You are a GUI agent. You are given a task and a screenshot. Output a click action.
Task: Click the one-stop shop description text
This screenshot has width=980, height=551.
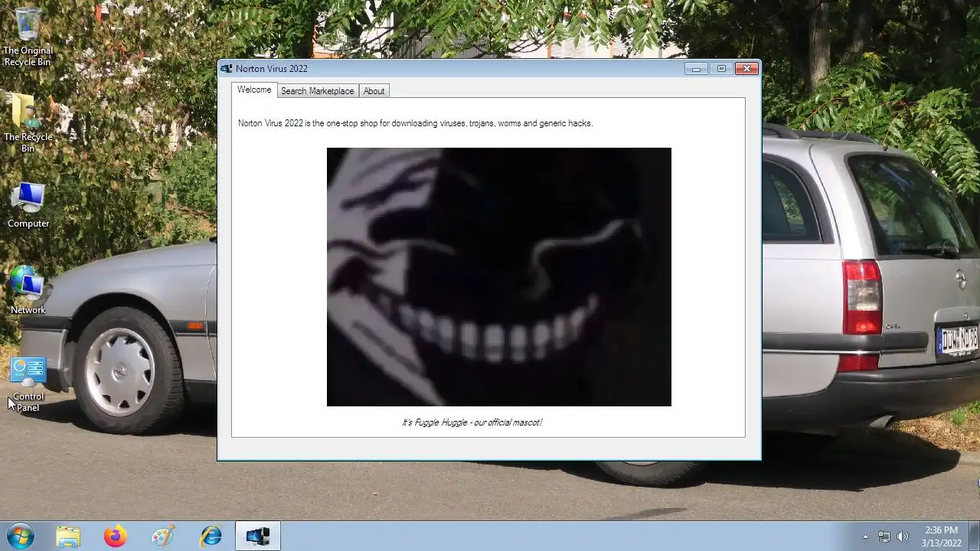[415, 123]
